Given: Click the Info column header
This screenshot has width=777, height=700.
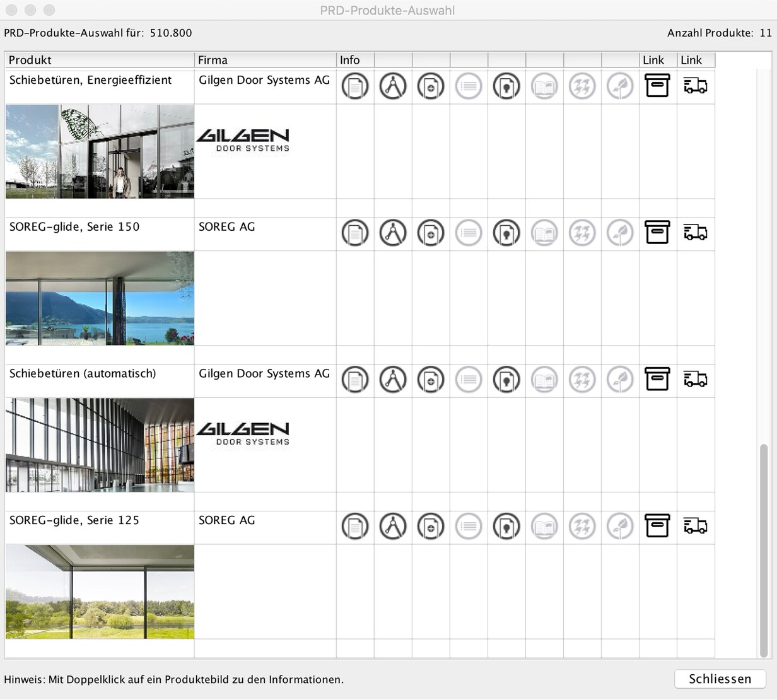Looking at the screenshot, I should 355,60.
